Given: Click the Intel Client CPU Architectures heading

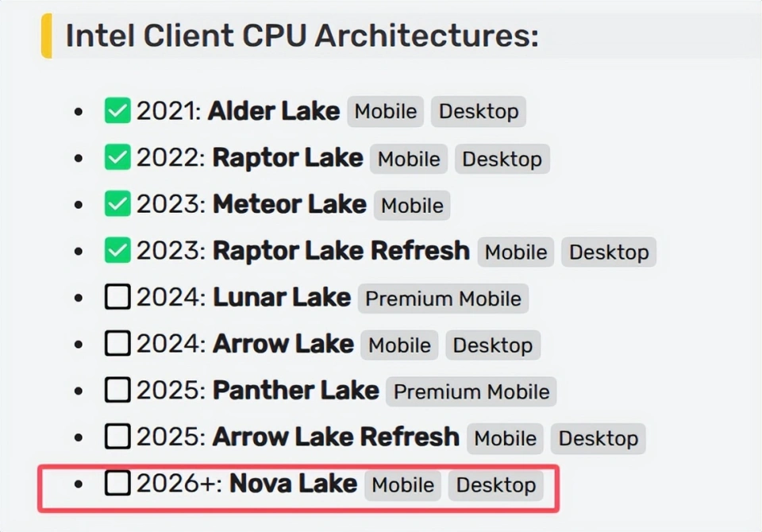Looking at the screenshot, I should click(x=302, y=37).
